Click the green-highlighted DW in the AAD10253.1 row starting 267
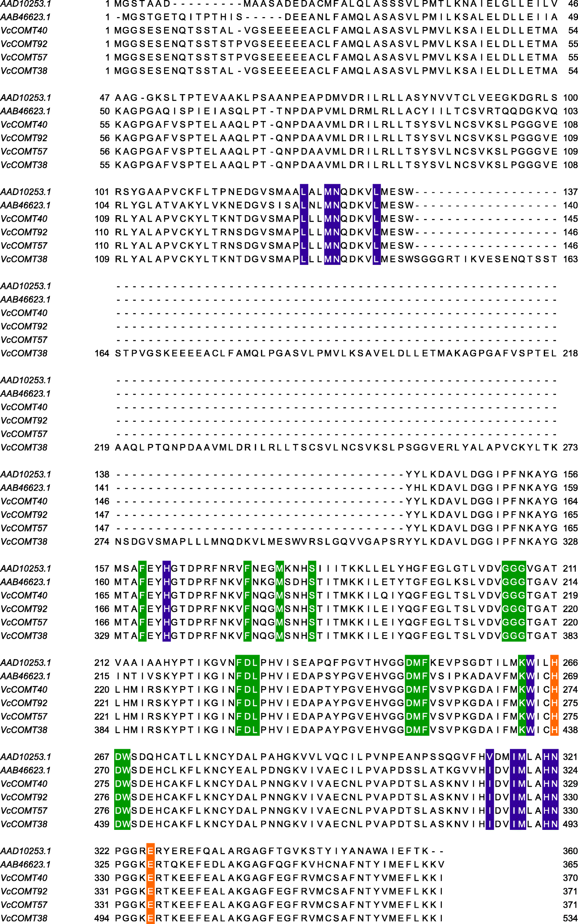578x924 pixels. (x=122, y=757)
